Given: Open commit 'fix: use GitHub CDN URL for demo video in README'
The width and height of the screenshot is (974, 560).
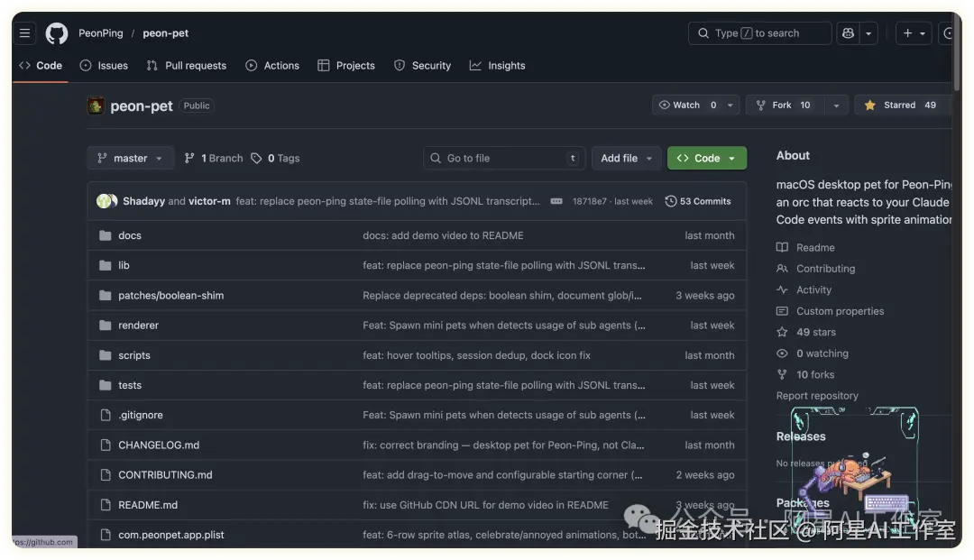Looking at the screenshot, I should (485, 505).
